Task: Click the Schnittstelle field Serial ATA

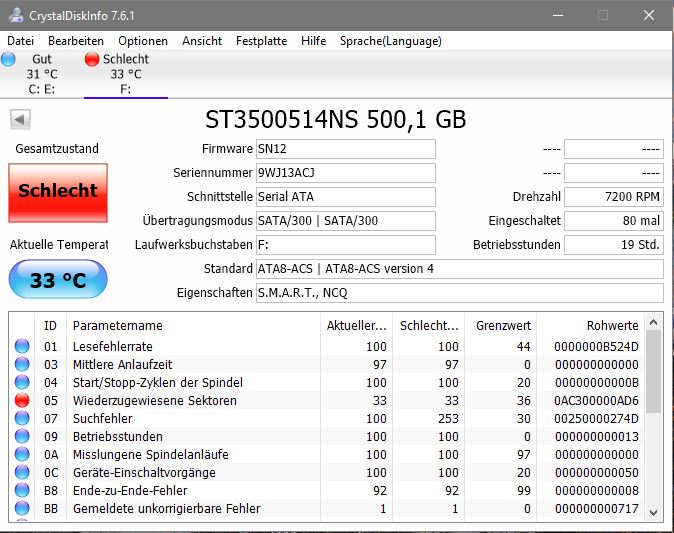Action: 346,197
